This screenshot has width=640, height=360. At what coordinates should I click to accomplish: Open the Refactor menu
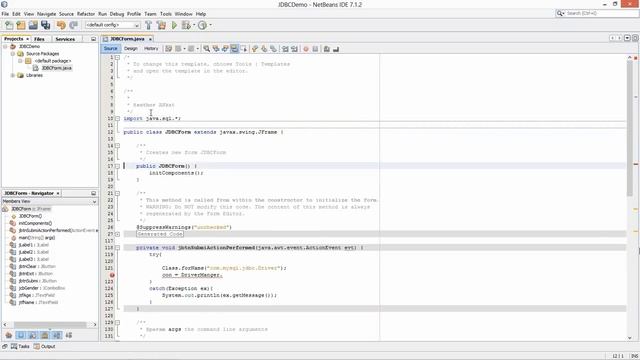click(x=86, y=14)
